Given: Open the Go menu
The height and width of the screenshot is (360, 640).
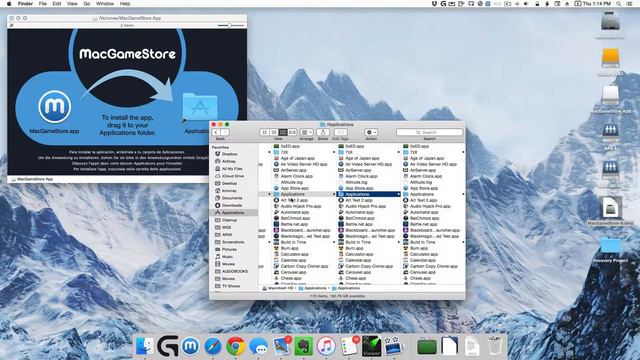Looking at the screenshot, I should click(x=87, y=4).
